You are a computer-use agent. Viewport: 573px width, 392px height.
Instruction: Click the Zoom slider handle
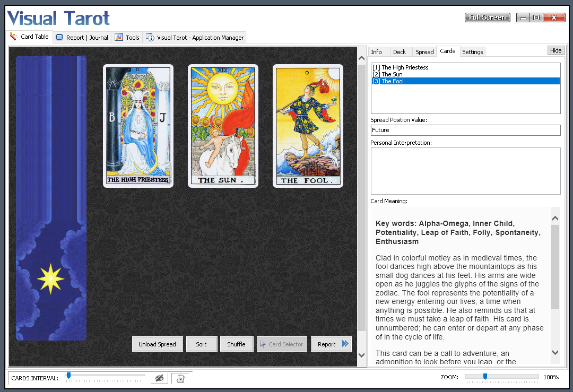pyautogui.click(x=485, y=377)
